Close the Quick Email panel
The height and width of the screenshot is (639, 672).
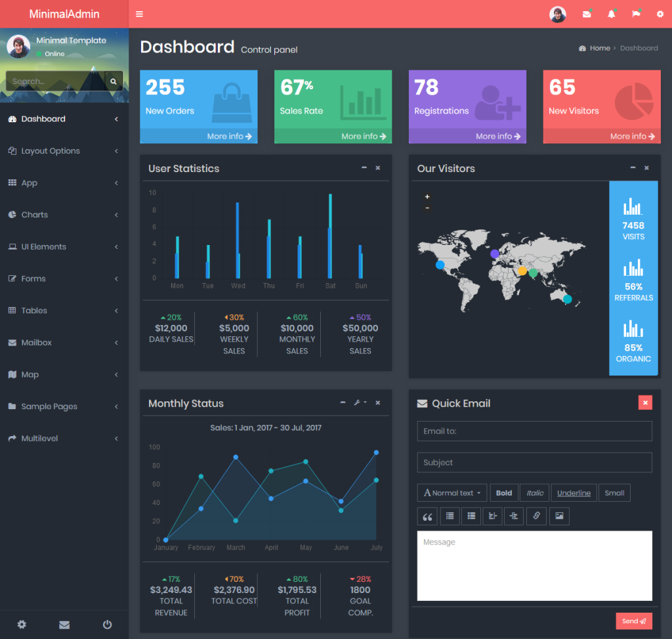click(x=645, y=403)
